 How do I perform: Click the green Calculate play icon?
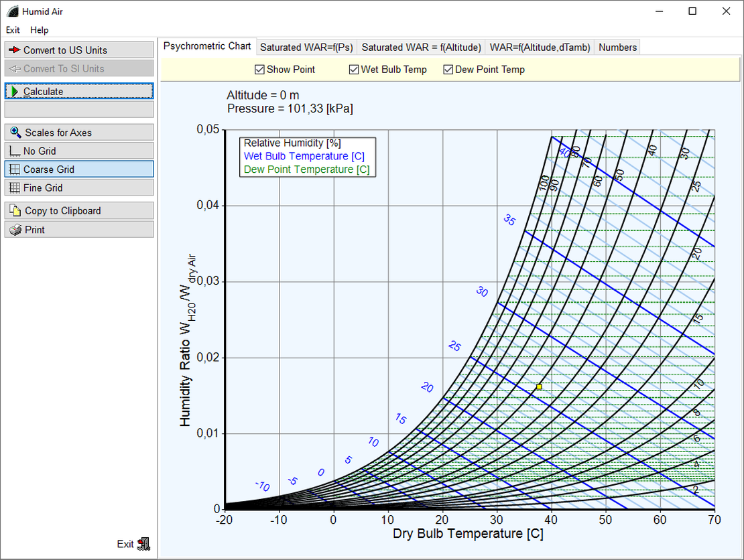click(x=15, y=92)
